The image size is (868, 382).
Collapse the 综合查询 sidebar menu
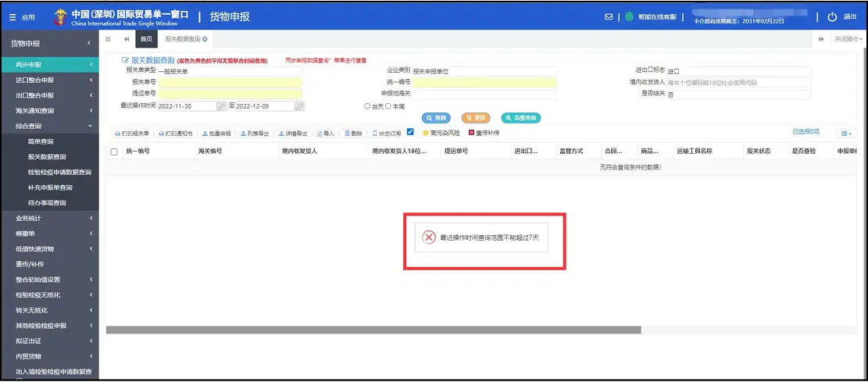[x=50, y=127]
